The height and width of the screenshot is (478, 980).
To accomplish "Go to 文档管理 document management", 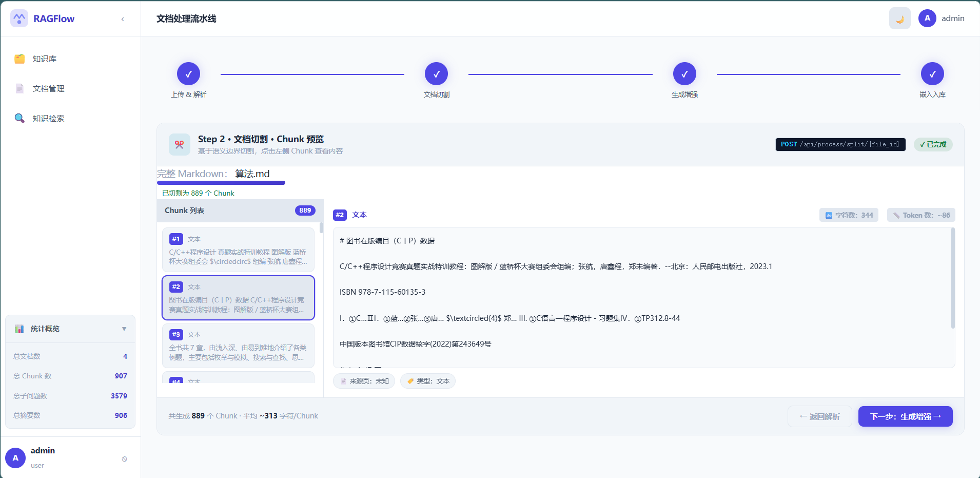I will tap(48, 89).
